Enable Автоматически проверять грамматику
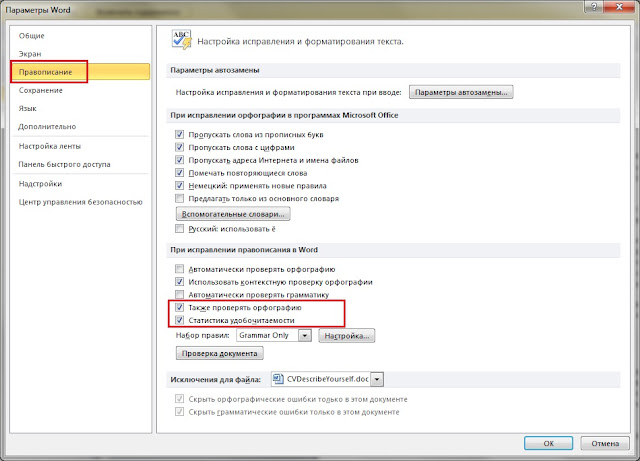 click(x=179, y=294)
